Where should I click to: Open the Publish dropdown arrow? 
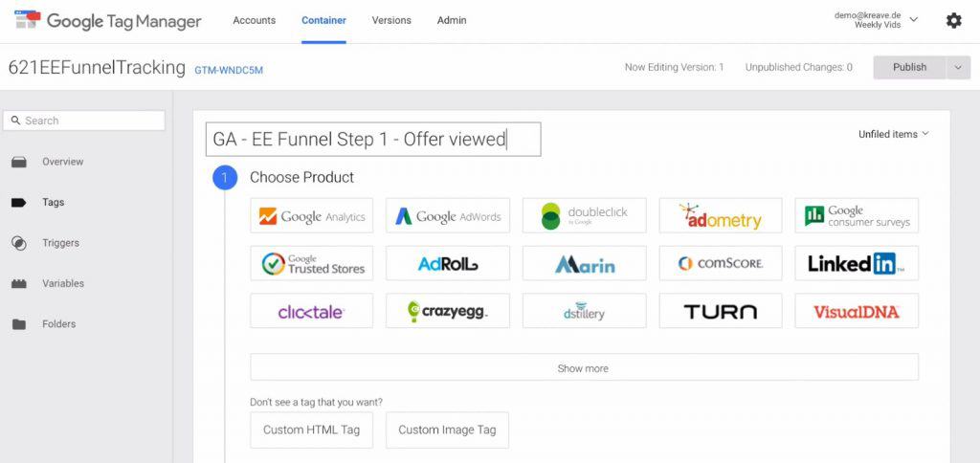(x=958, y=68)
